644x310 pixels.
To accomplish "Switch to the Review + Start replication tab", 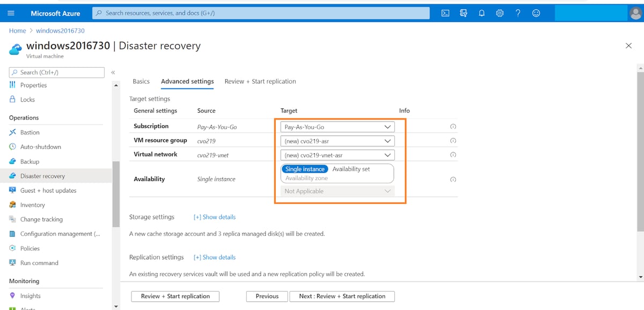I will pos(260,81).
